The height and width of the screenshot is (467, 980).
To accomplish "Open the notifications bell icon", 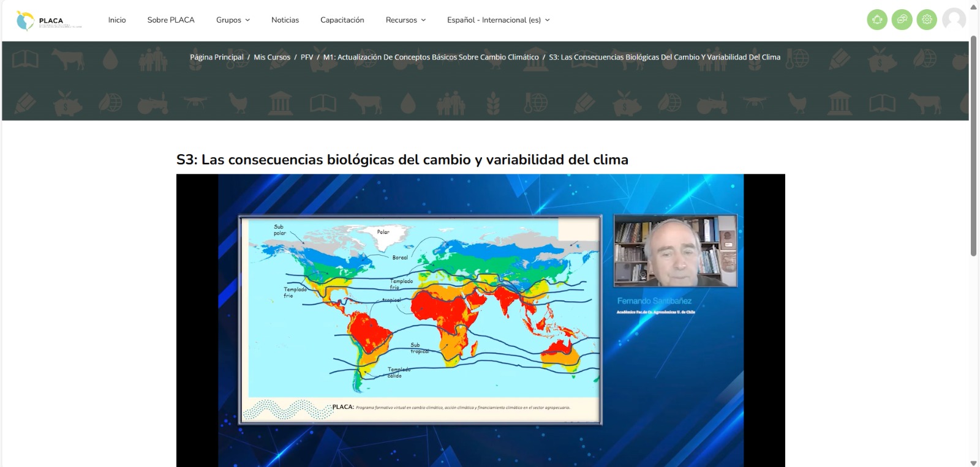I will point(877,20).
